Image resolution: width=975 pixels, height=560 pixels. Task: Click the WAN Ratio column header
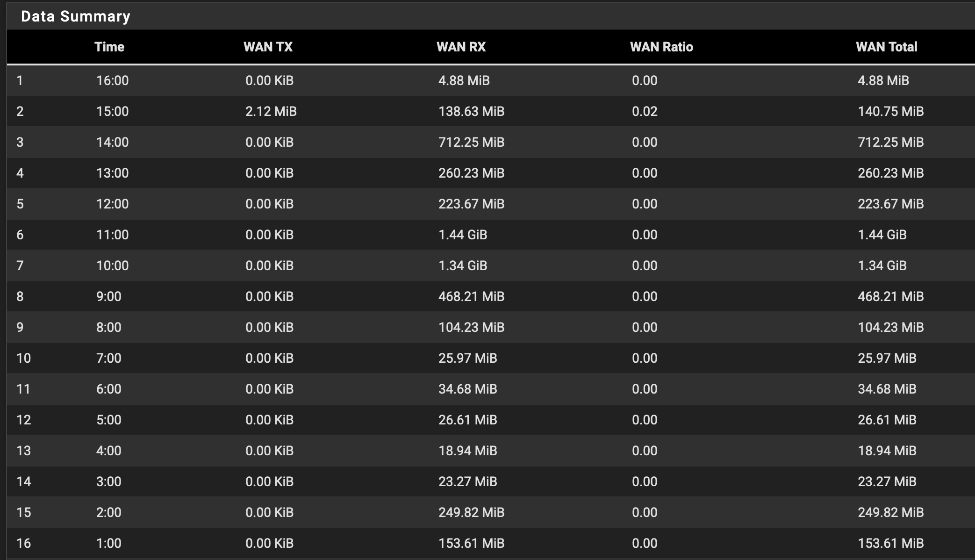point(661,47)
